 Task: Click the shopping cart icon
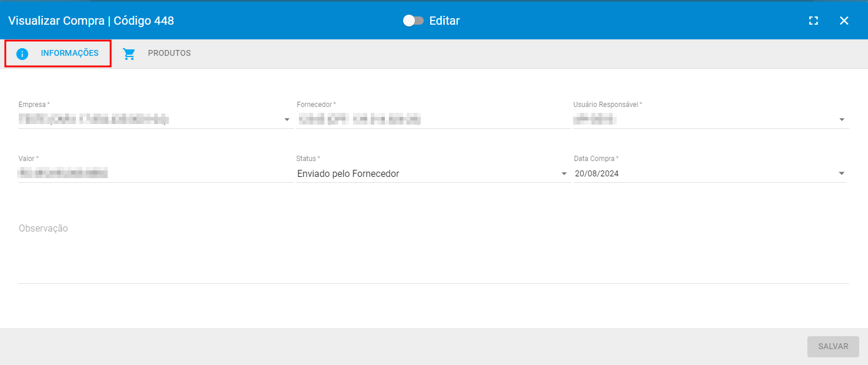click(x=129, y=54)
